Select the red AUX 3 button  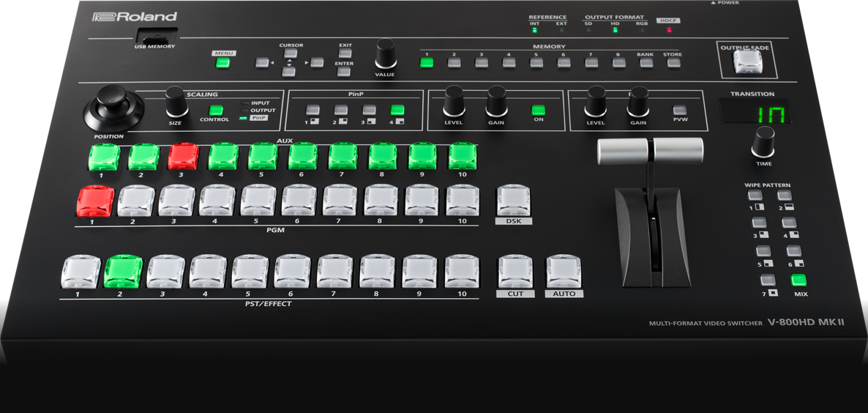click(183, 157)
